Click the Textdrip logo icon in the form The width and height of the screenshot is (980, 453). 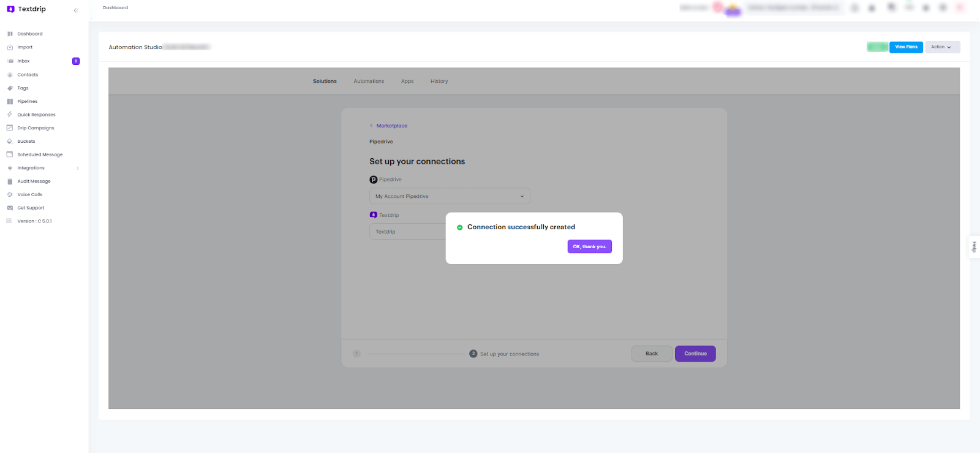click(374, 215)
